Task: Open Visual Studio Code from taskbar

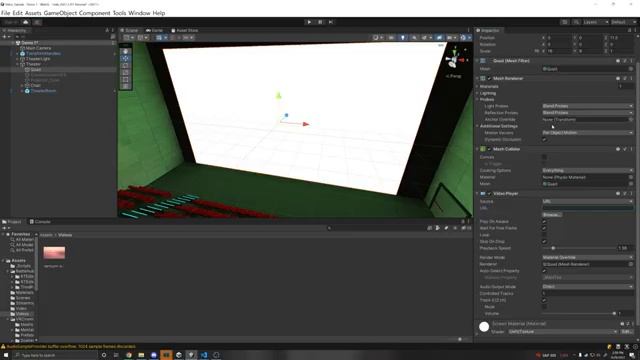Action: pyautogui.click(x=204, y=355)
